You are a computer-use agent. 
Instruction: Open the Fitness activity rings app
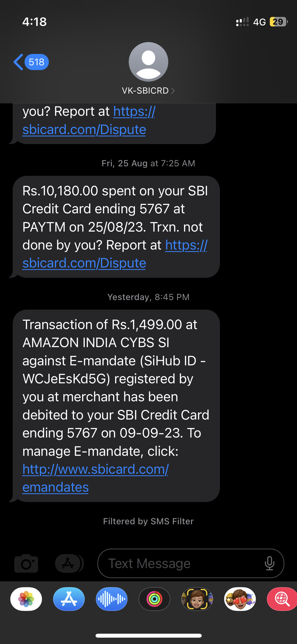(154, 599)
